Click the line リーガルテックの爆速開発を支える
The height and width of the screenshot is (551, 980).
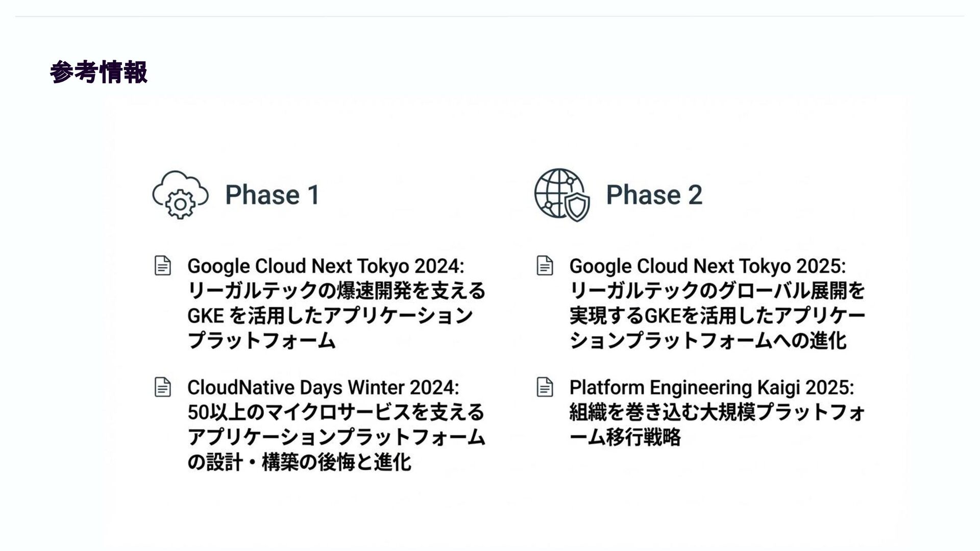336,291
